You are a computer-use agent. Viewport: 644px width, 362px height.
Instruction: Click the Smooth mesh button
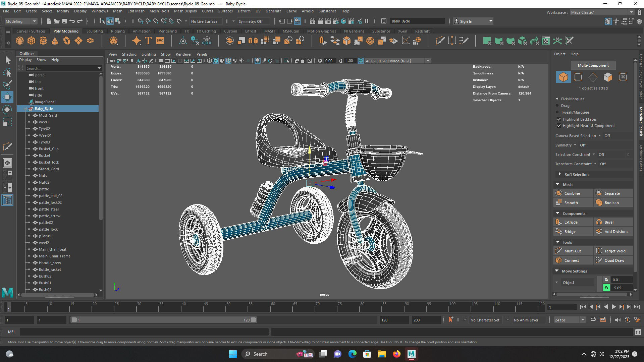573,203
